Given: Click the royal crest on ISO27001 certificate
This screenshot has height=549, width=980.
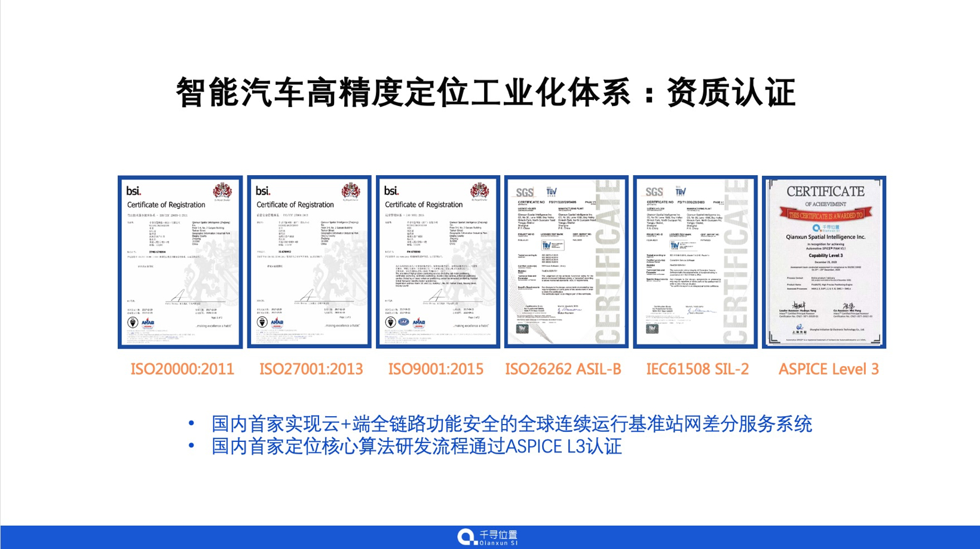Looking at the screenshot, I should pyautogui.click(x=351, y=191).
